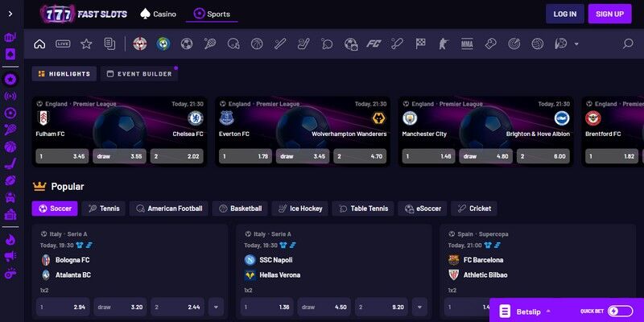The image size is (644, 322).
Task: Open the bet history documents icon
Action: tap(109, 43)
